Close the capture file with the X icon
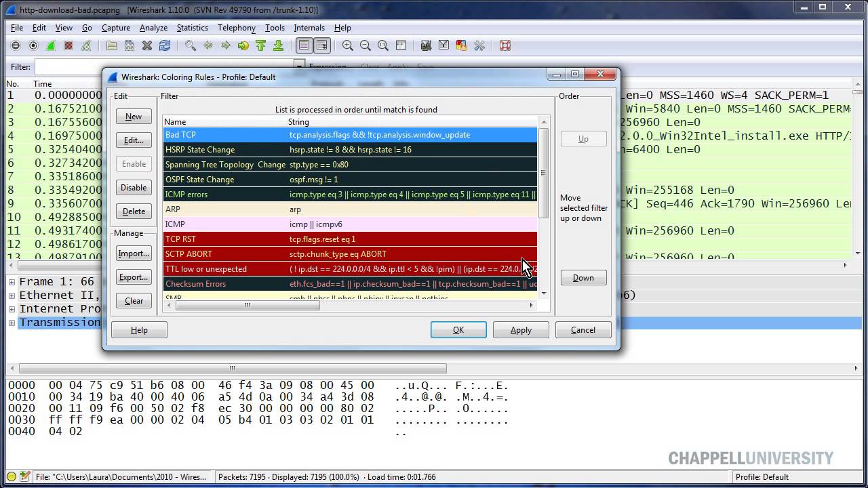Viewport: 868px width, 488px height. coord(147,45)
